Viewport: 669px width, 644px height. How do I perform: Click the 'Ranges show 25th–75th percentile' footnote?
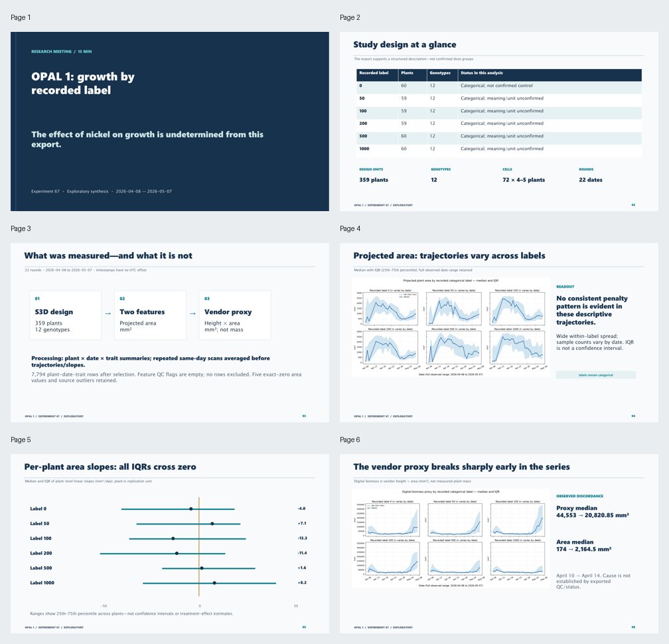pyautogui.click(x=132, y=613)
